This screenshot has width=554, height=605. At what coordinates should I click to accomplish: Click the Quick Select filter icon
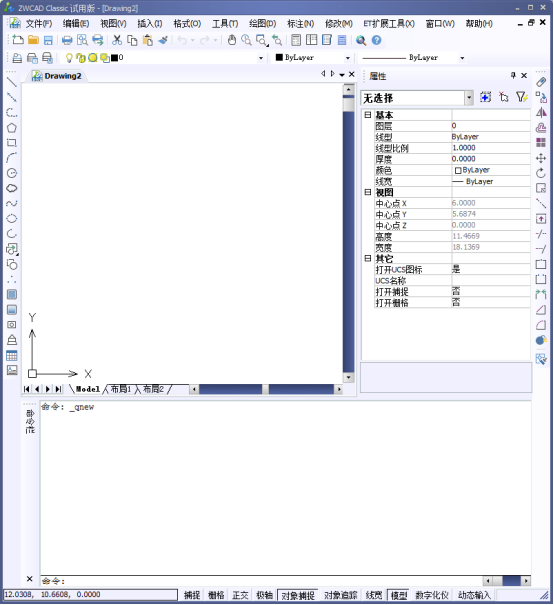point(522,97)
